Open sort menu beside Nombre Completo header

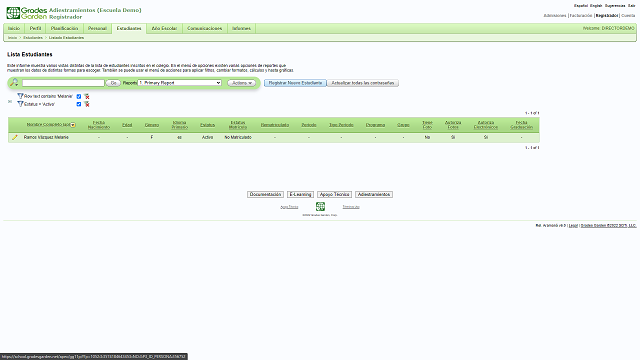point(73,125)
